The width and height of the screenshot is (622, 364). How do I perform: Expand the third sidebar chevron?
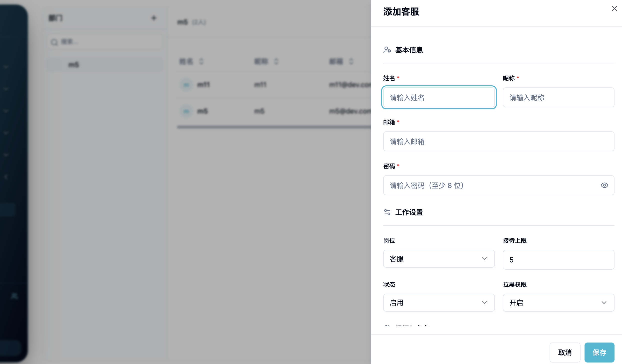(x=6, y=111)
